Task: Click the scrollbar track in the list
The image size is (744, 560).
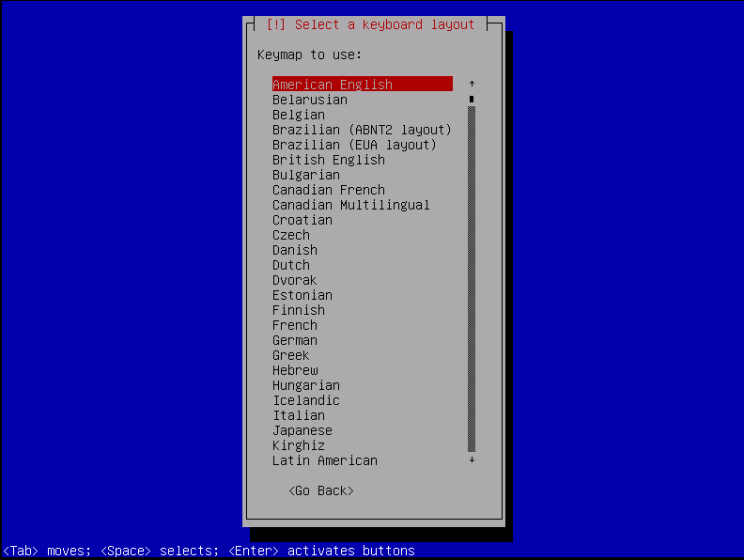Action: click(472, 282)
